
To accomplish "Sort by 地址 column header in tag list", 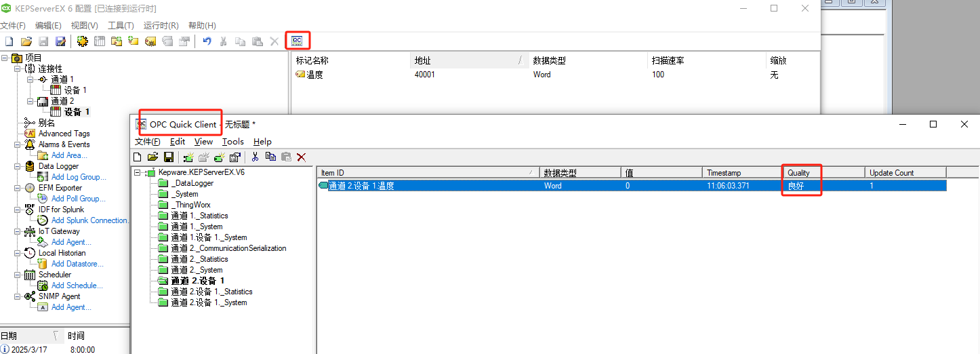I will (x=470, y=60).
